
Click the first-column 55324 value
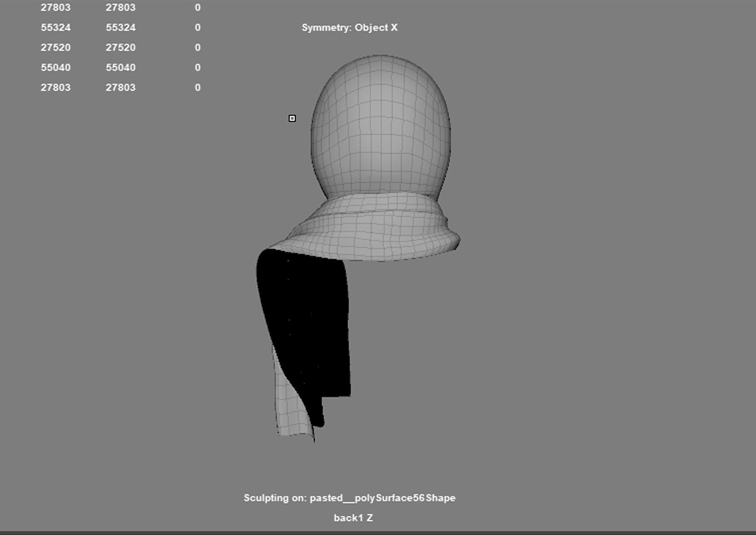pyautogui.click(x=56, y=27)
